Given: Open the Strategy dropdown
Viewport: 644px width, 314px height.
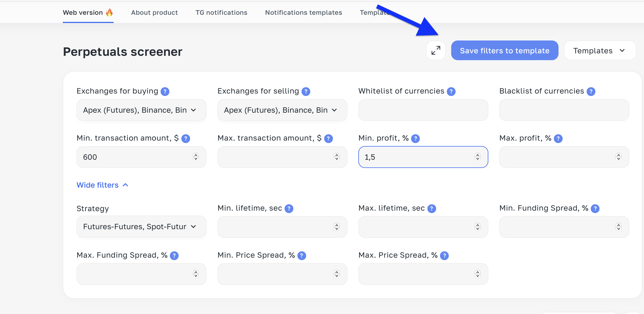Looking at the screenshot, I should [x=141, y=226].
